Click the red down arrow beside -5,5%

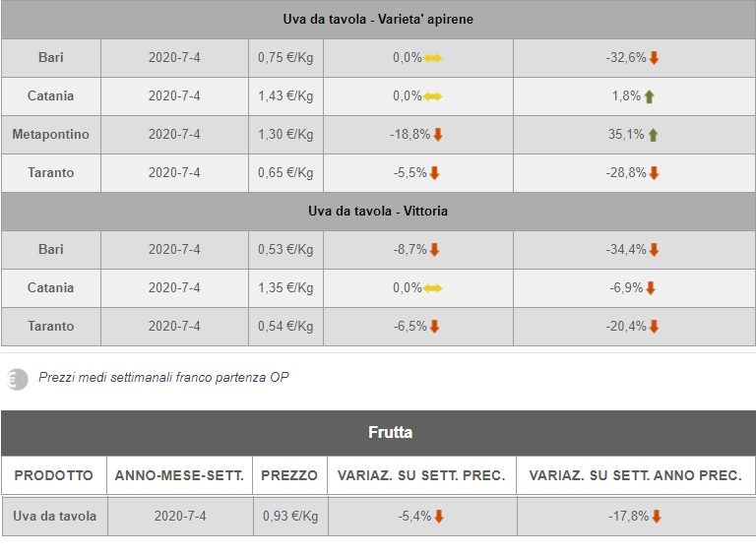click(434, 173)
